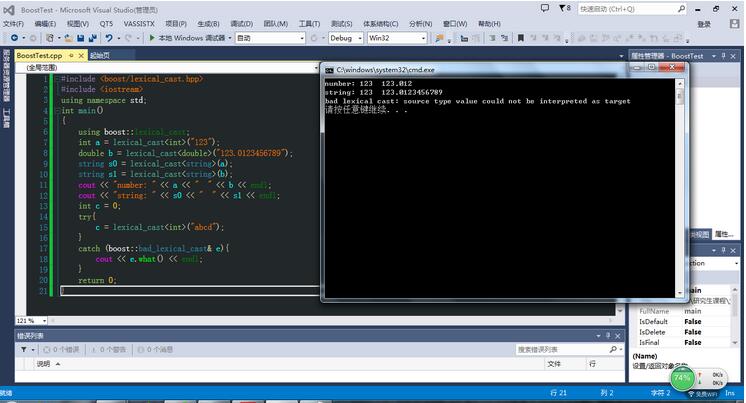The height and width of the screenshot is (403, 746).
Task: Click the decrease indent toolbar icon
Action: 492,38
